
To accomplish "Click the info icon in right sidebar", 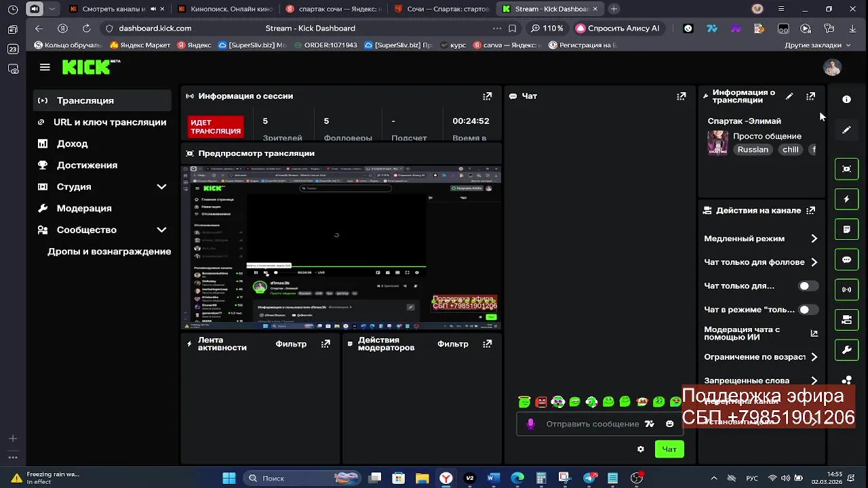I will [846, 100].
